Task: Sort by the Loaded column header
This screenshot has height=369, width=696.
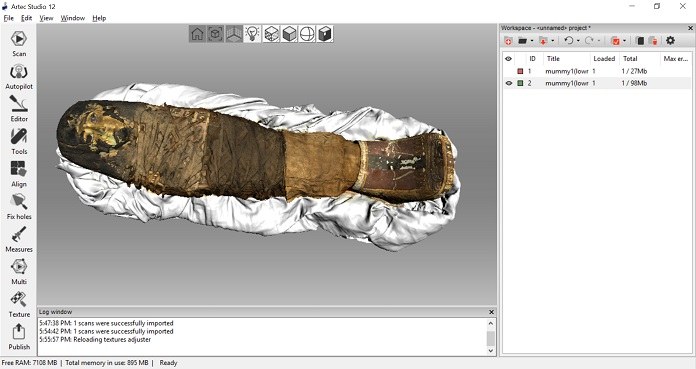Action: [604, 59]
